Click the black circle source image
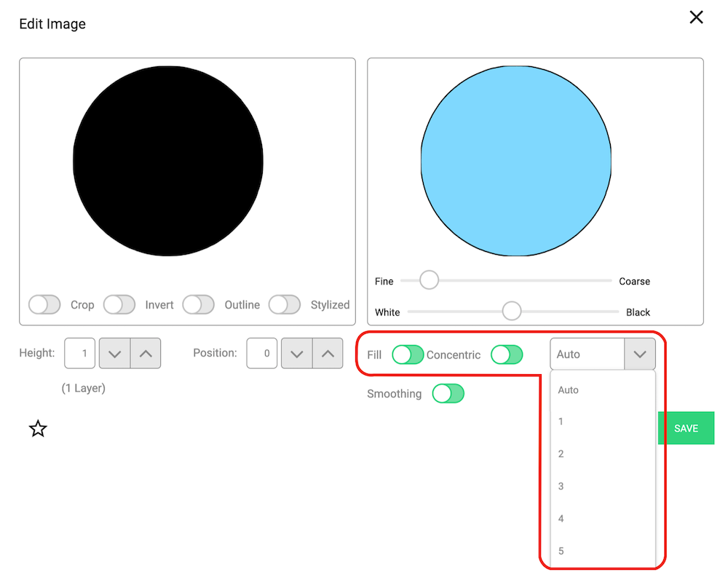Screen dimensions: 728x583 coord(168,161)
